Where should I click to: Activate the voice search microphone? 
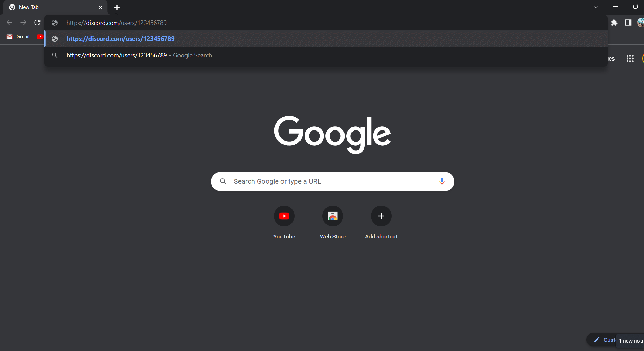click(x=442, y=181)
